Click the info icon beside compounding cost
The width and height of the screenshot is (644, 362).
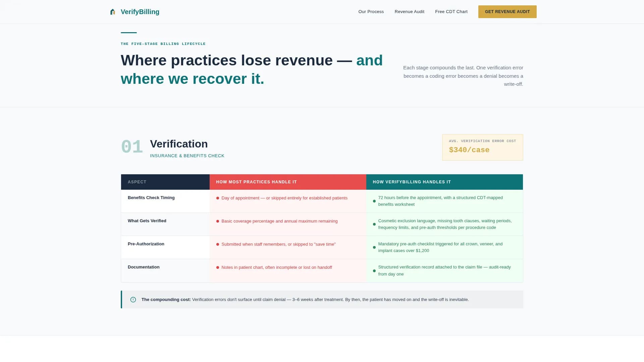[133, 300]
